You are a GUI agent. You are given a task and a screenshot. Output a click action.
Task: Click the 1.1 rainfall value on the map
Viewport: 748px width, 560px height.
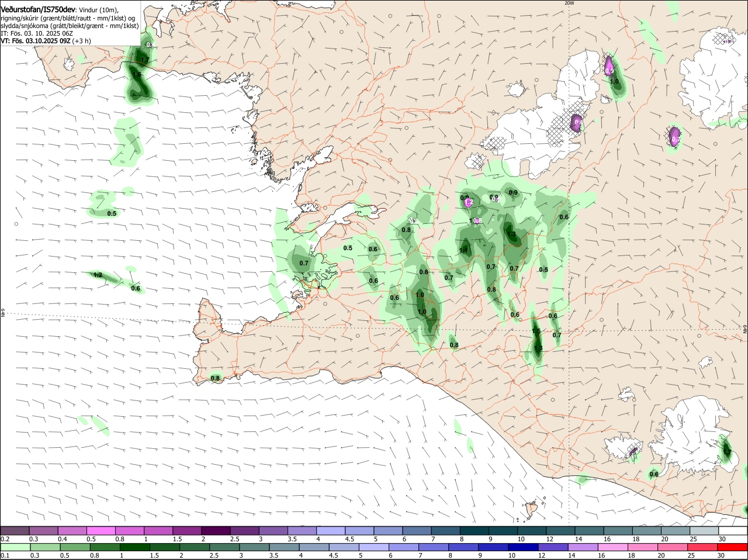point(463,250)
